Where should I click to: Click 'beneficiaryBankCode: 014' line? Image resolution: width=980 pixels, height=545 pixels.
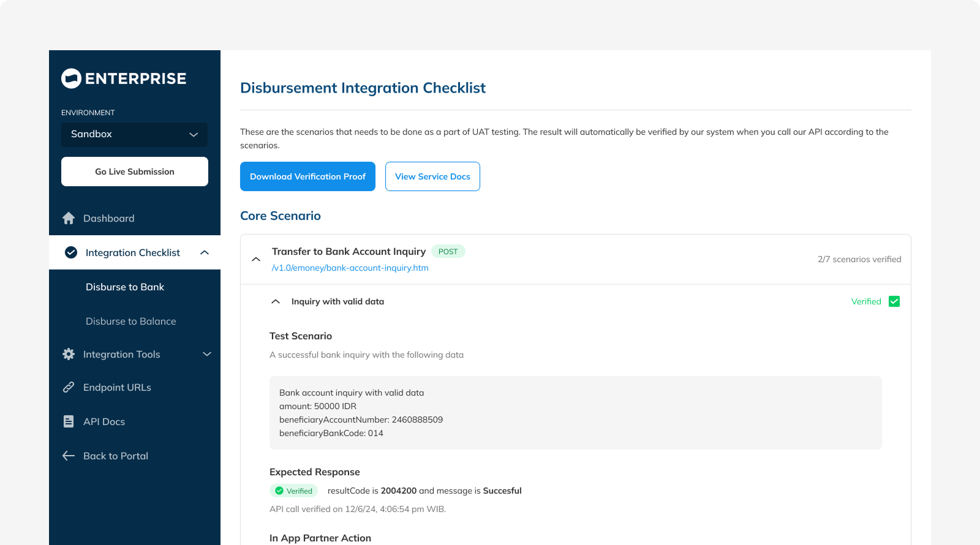[x=331, y=433]
